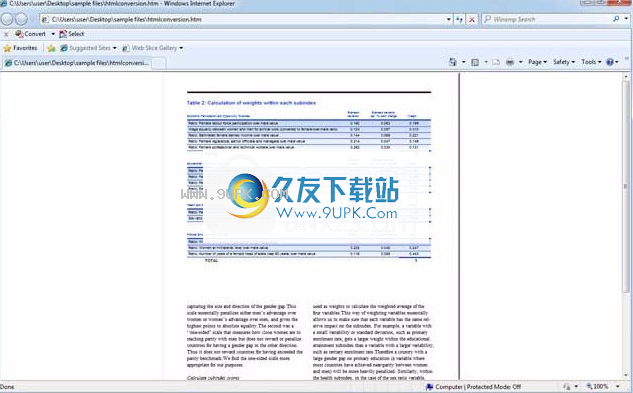Stop loading with the red X icon
The height and width of the screenshot is (393, 633).
(472, 19)
